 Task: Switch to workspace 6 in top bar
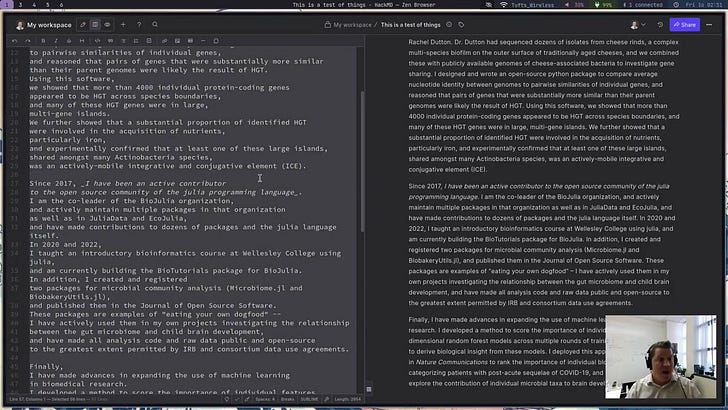coord(61,5)
